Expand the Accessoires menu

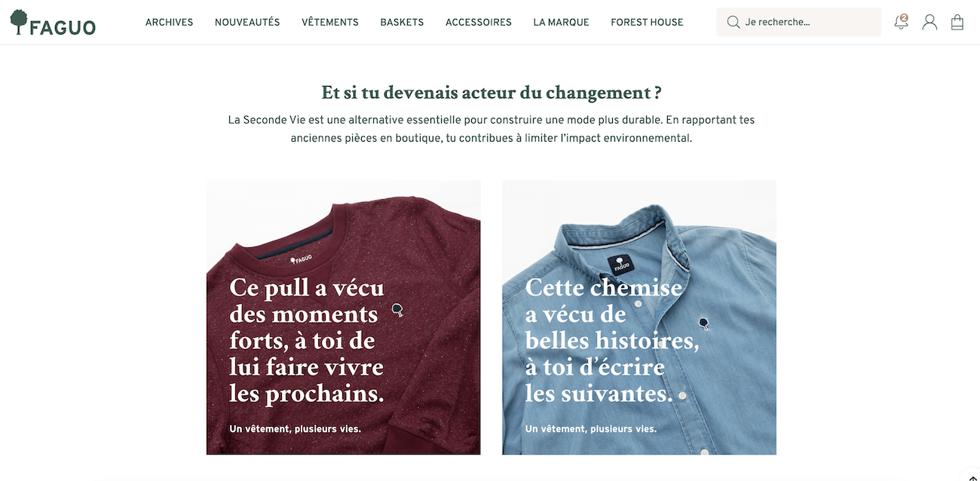[479, 23]
